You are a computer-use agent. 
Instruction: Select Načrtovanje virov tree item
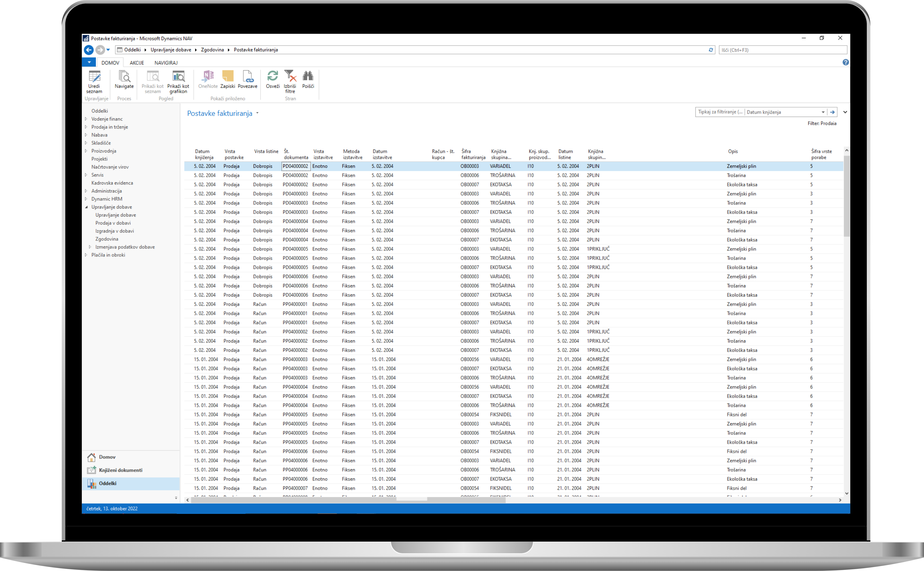110,167
